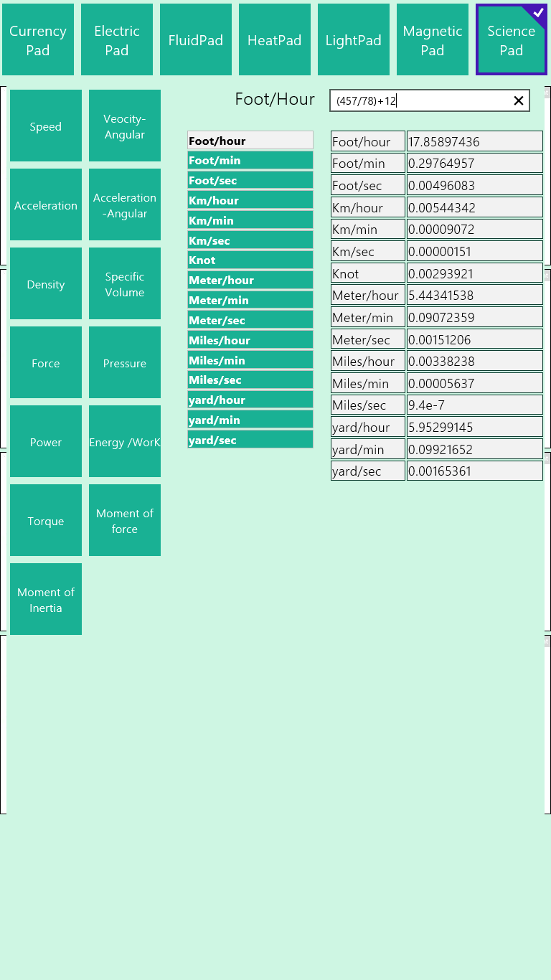Screen dimensions: 551x980
Task: Select yard/sec in the unit list
Action: pos(250,440)
